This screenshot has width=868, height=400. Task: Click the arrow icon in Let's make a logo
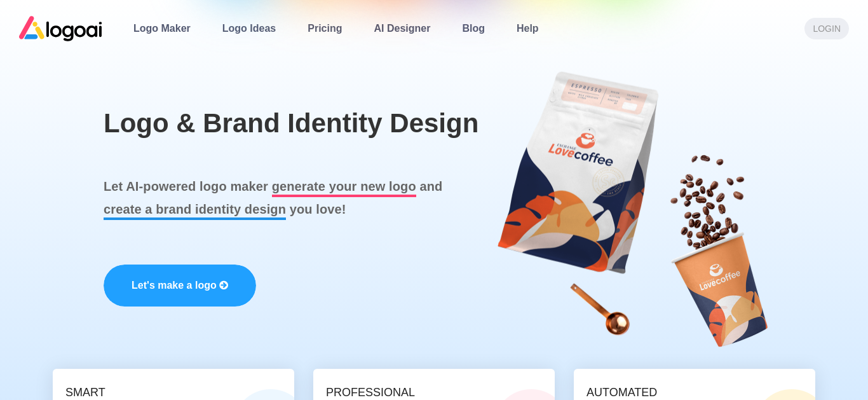[224, 286]
